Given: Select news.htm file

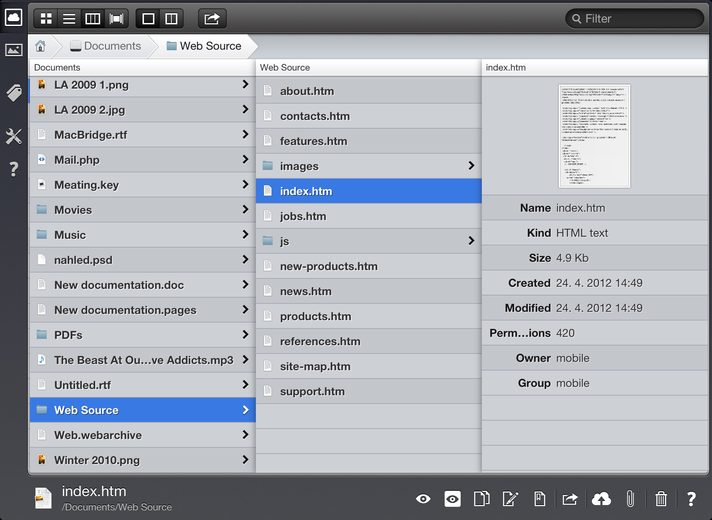Looking at the screenshot, I should (368, 291).
